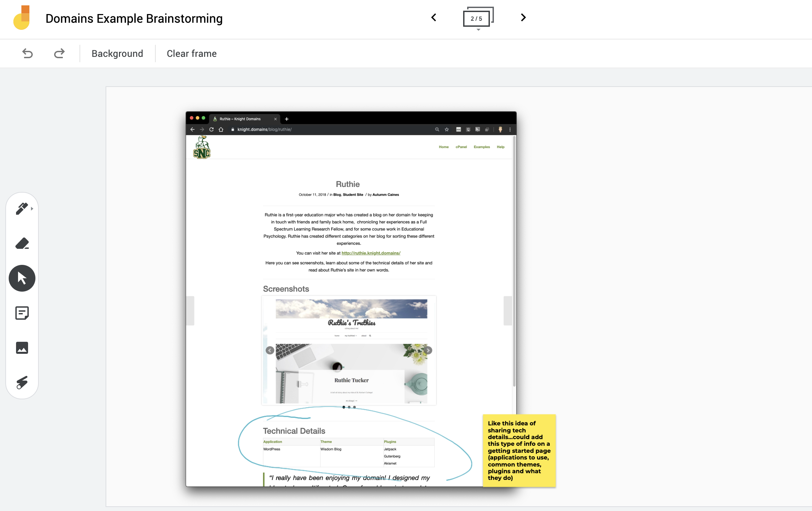
Task: Click the Undo arrow icon
Action: 27,53
